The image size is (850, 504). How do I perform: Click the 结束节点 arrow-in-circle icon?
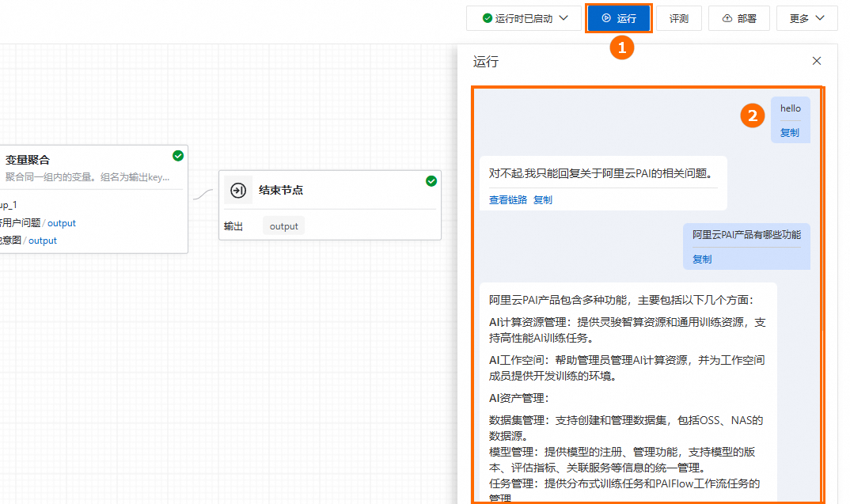(238, 190)
